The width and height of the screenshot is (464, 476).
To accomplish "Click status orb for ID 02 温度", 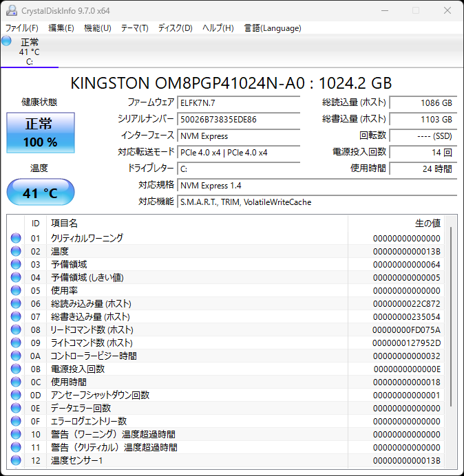I will click(x=16, y=251).
